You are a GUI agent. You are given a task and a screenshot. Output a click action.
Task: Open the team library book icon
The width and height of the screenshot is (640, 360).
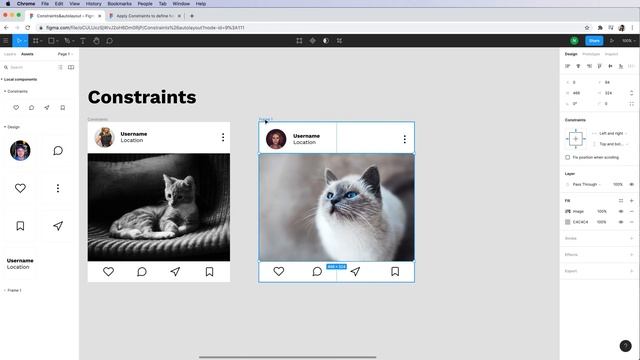pos(71,67)
